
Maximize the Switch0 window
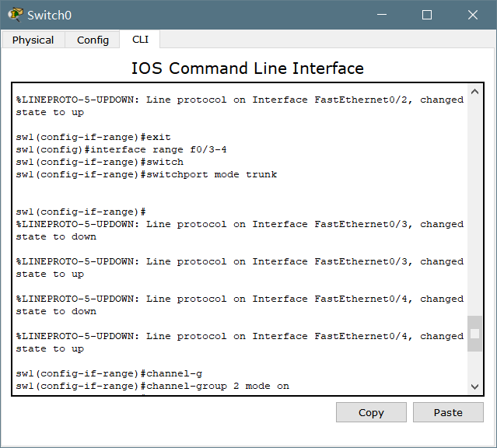pyautogui.click(x=427, y=15)
